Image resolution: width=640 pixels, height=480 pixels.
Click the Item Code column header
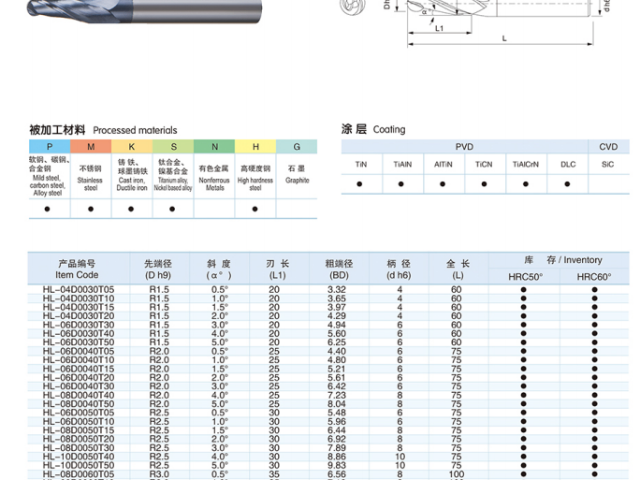(78, 268)
